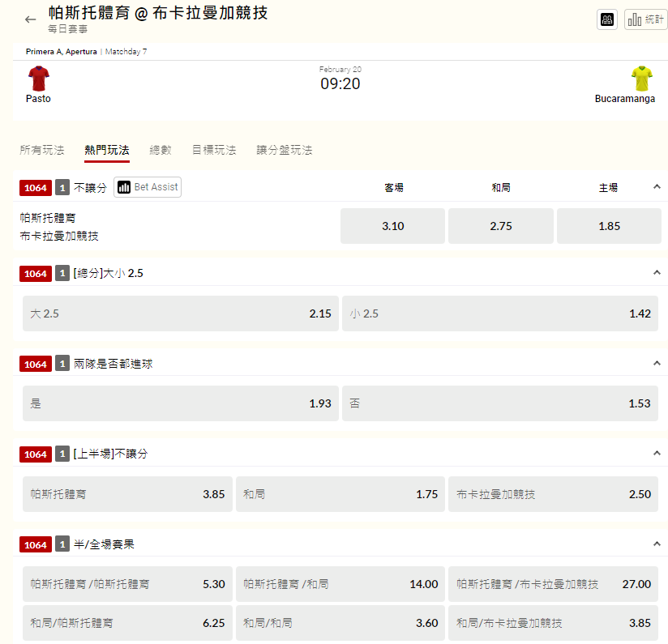The image size is (668, 644).
Task: Click the Pasto team name
Action: pyautogui.click(x=38, y=99)
